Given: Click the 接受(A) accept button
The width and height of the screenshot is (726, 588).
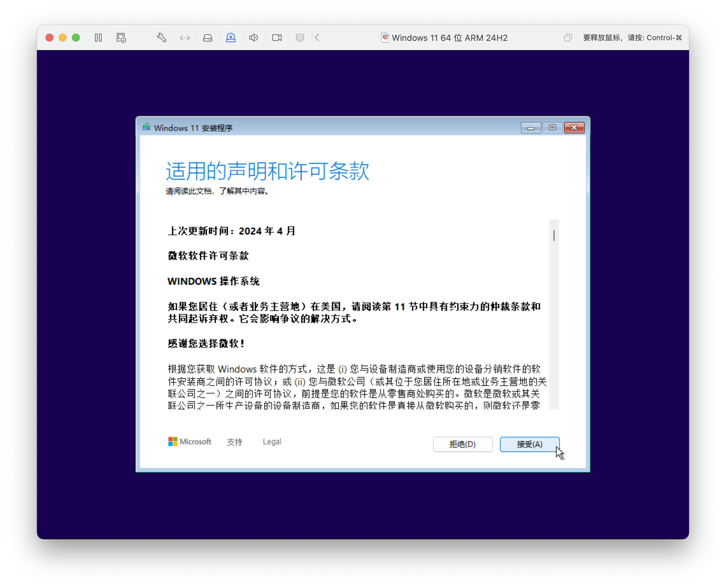Looking at the screenshot, I should [x=529, y=444].
